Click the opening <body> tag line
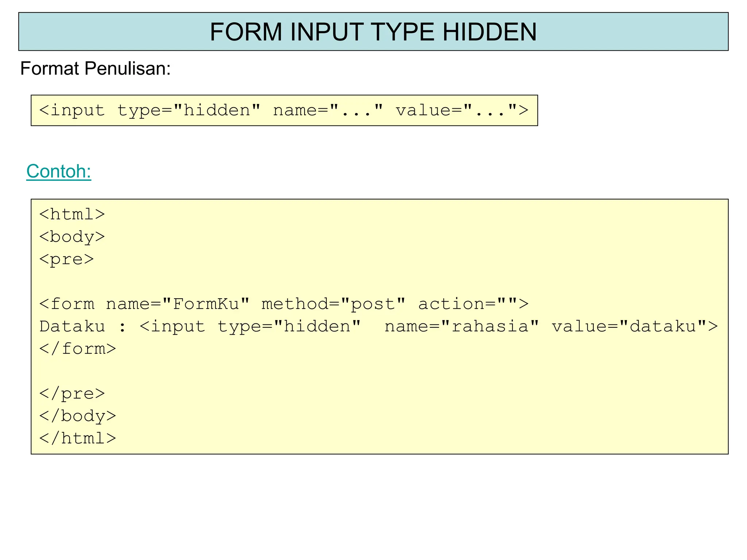Image resolution: width=747 pixels, height=560 pixels. pos(72,237)
